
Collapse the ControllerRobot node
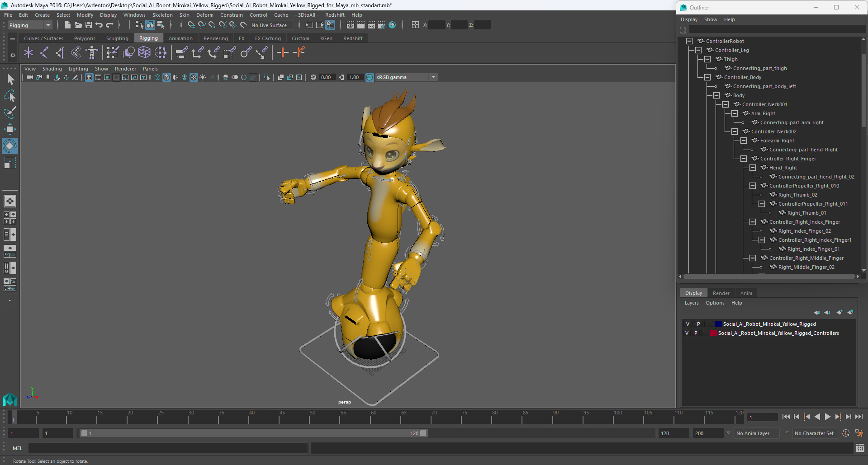pyautogui.click(x=689, y=41)
